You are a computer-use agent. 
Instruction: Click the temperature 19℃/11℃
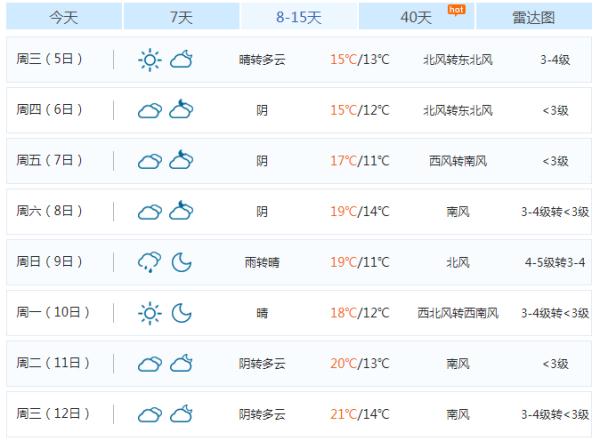coord(360,262)
